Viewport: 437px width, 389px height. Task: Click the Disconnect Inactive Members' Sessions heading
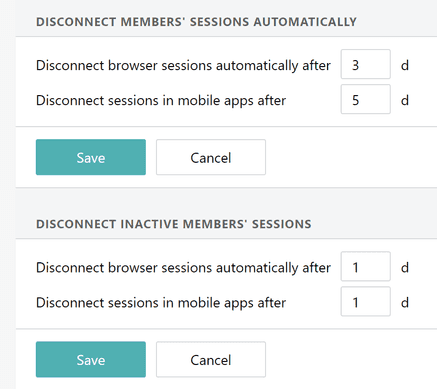174,224
